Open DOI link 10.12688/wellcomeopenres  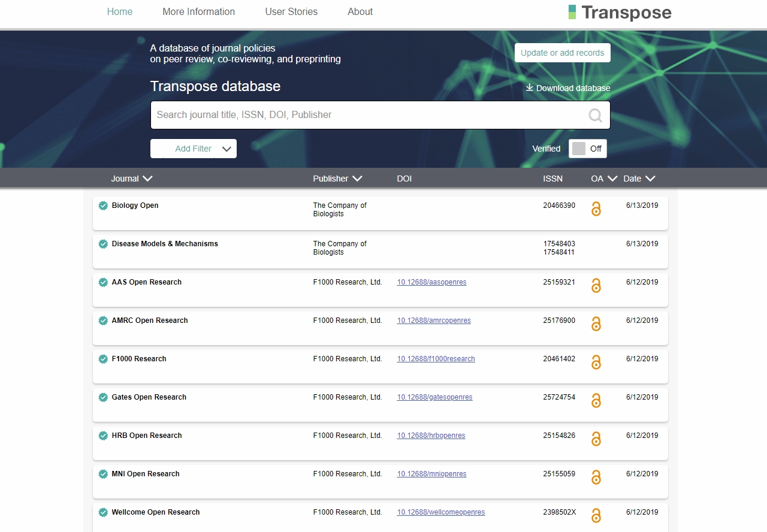(x=441, y=512)
